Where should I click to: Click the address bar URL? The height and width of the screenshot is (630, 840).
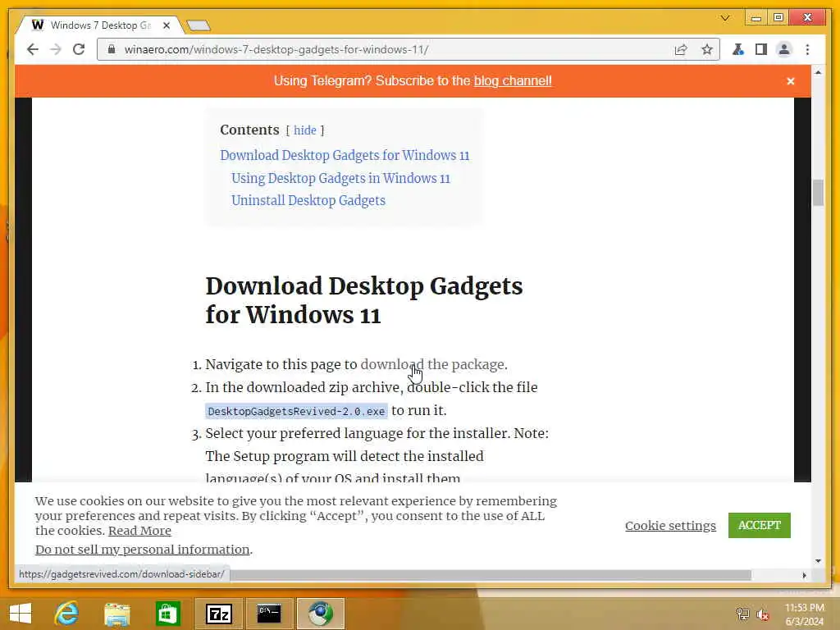click(276, 50)
